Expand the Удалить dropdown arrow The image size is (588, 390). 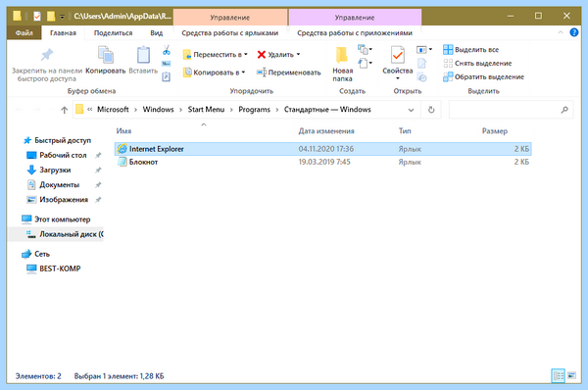pyautogui.click(x=299, y=54)
